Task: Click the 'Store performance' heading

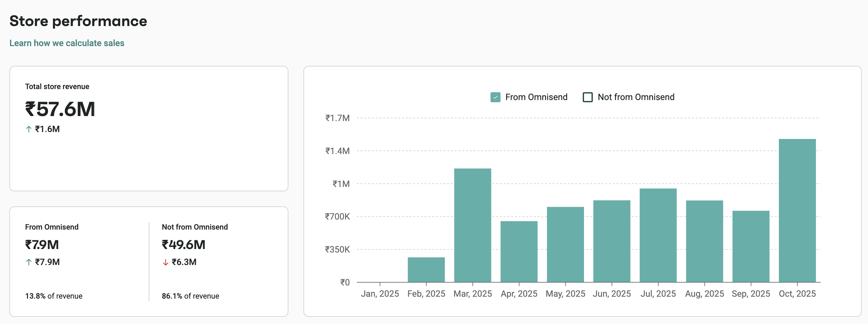Action: (x=78, y=21)
